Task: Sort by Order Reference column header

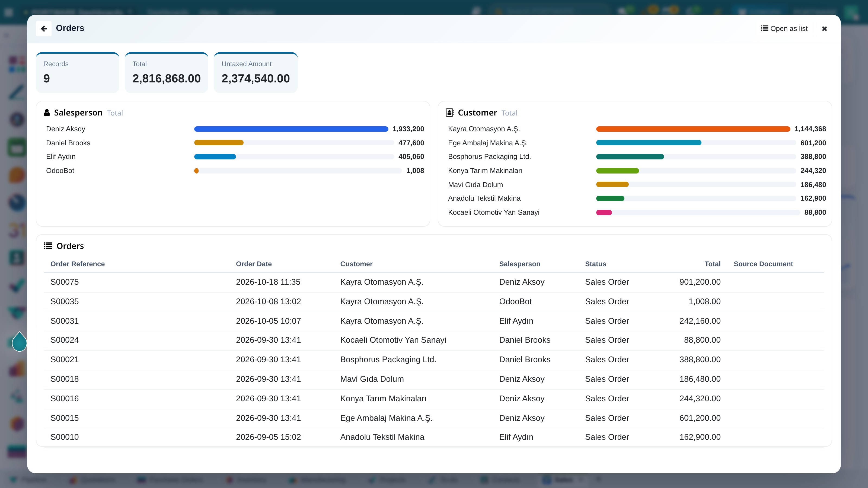Action: point(78,264)
